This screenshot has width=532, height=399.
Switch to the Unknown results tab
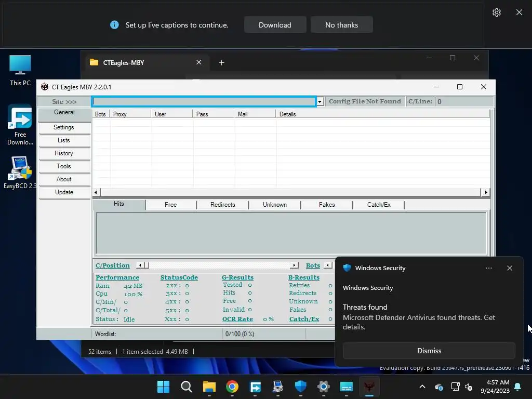275,205
